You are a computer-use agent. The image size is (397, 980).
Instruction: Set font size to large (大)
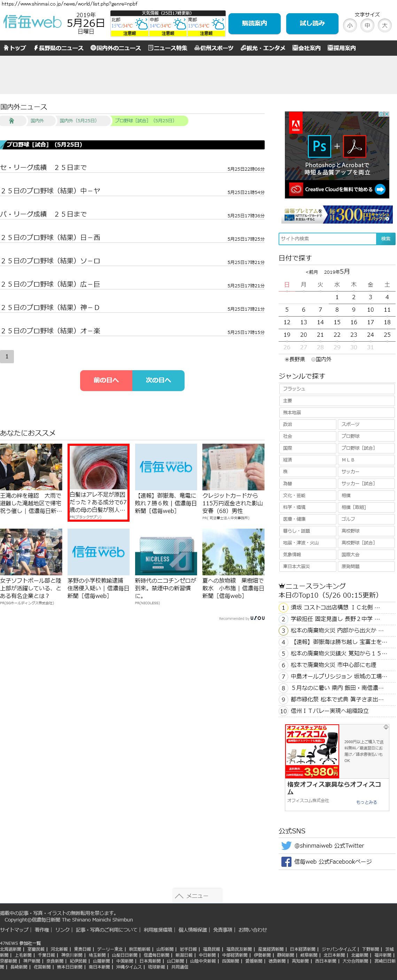tap(384, 25)
